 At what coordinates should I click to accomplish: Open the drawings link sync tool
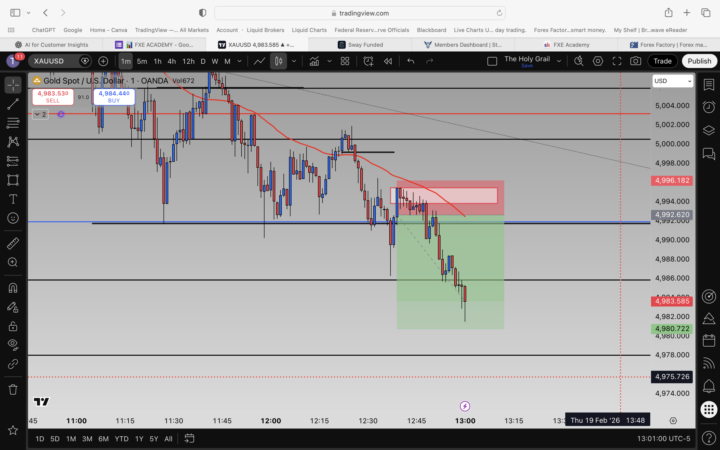tap(13, 364)
